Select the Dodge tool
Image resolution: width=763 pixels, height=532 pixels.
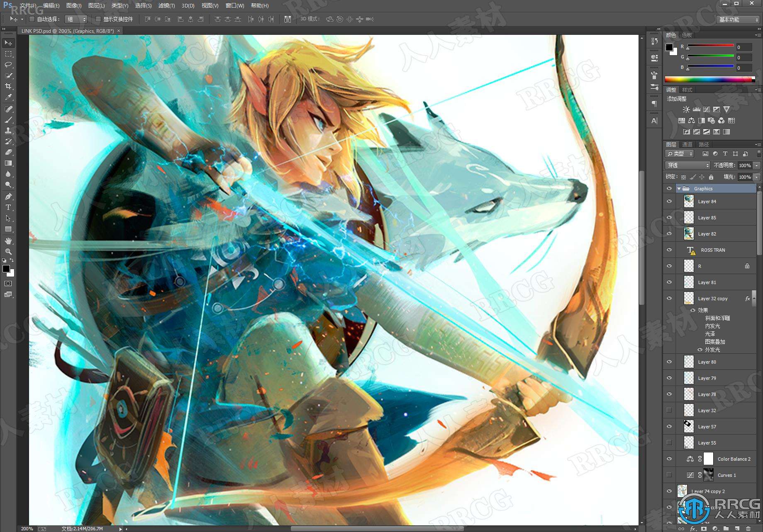8,185
